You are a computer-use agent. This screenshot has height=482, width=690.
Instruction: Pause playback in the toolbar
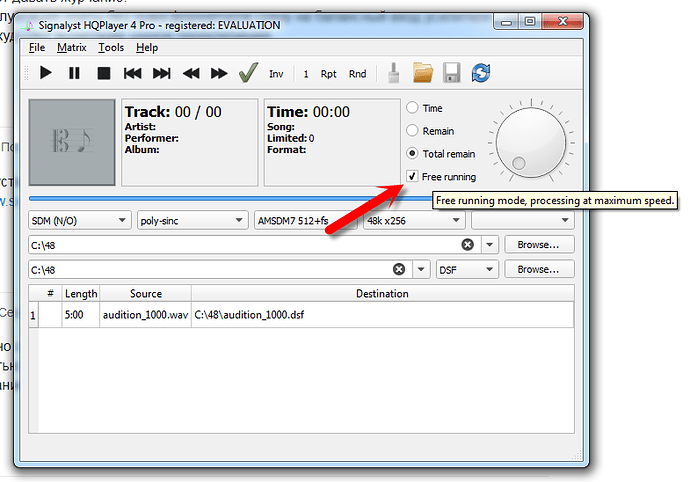[74, 73]
